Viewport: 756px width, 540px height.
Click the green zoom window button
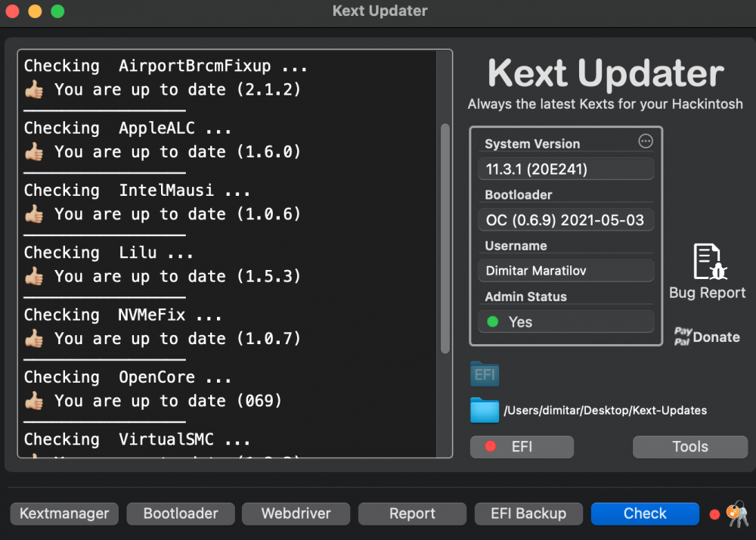pyautogui.click(x=57, y=11)
